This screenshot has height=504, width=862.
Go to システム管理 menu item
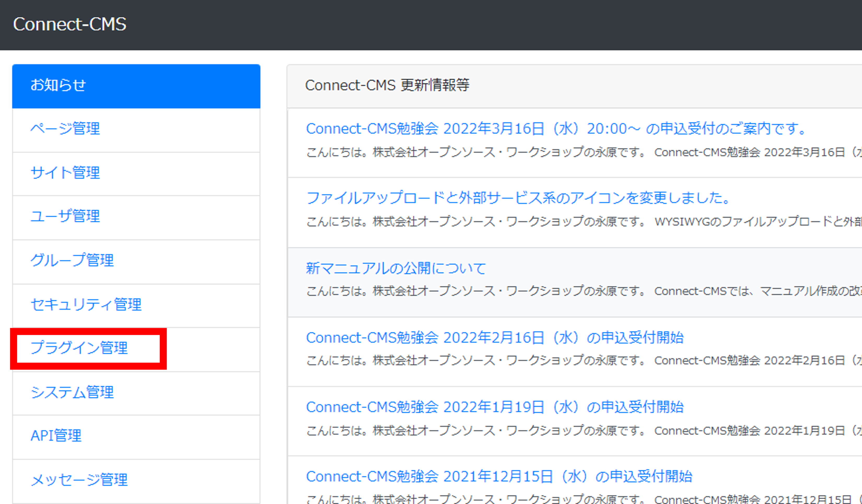click(136, 394)
